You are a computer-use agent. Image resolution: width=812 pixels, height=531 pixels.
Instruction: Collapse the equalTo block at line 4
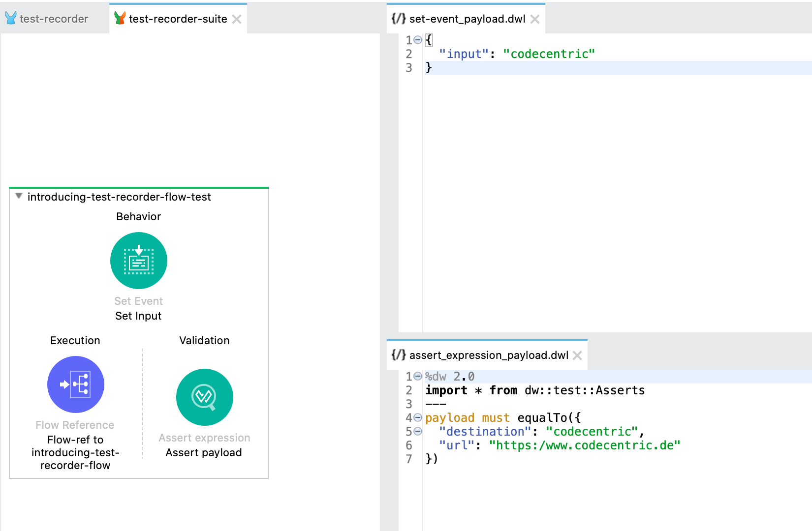tap(418, 418)
